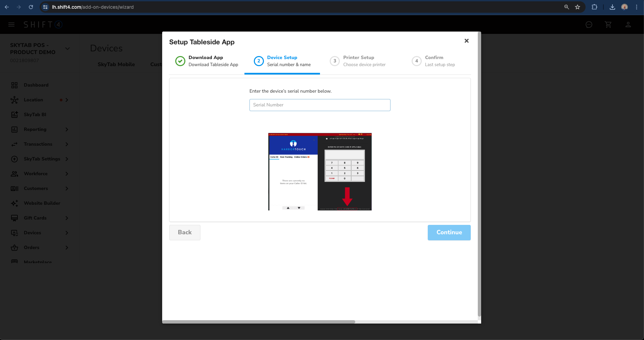
Task: Expand the SkyTab POS location dropdown
Action: pyautogui.click(x=67, y=49)
